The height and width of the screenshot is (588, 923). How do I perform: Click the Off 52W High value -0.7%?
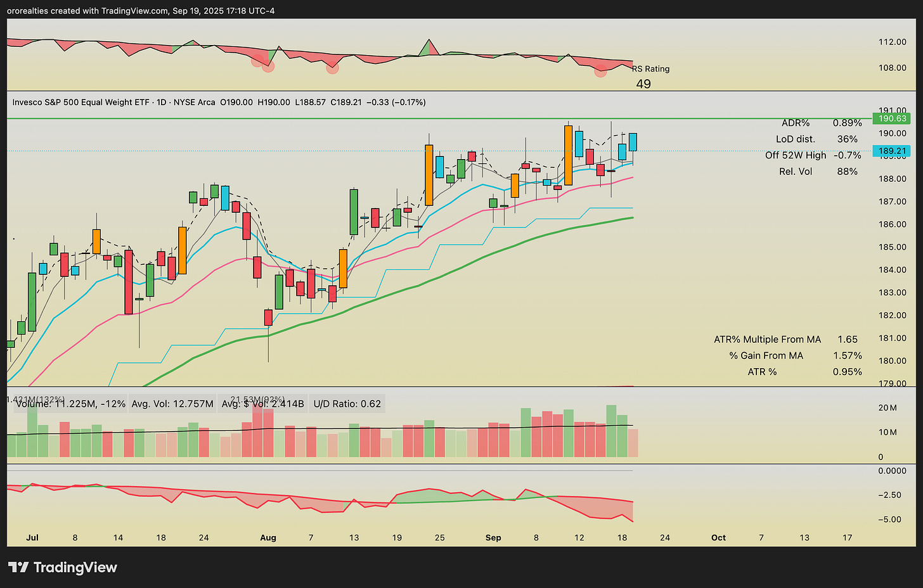point(847,155)
